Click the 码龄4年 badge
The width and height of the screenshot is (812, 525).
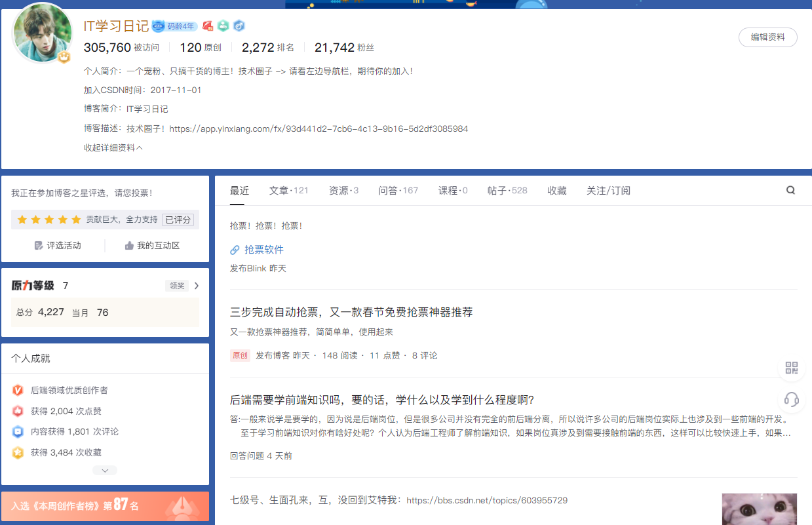pos(175,26)
